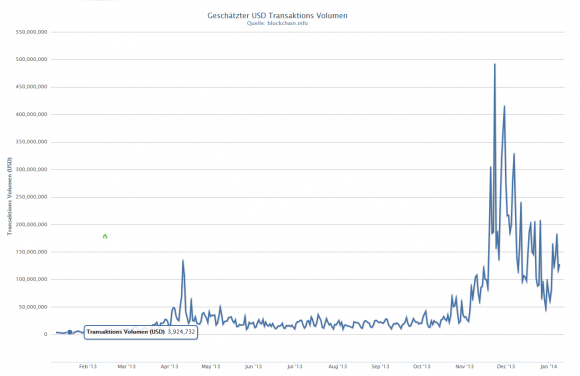Click the 300,000,000 y-axis label
The image size is (580, 376).
(31, 169)
